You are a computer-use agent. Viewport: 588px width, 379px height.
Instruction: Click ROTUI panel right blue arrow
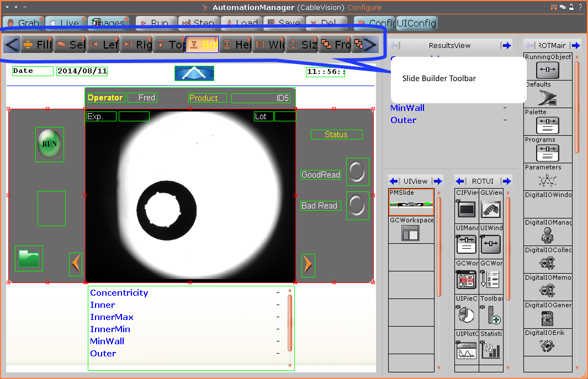click(507, 181)
